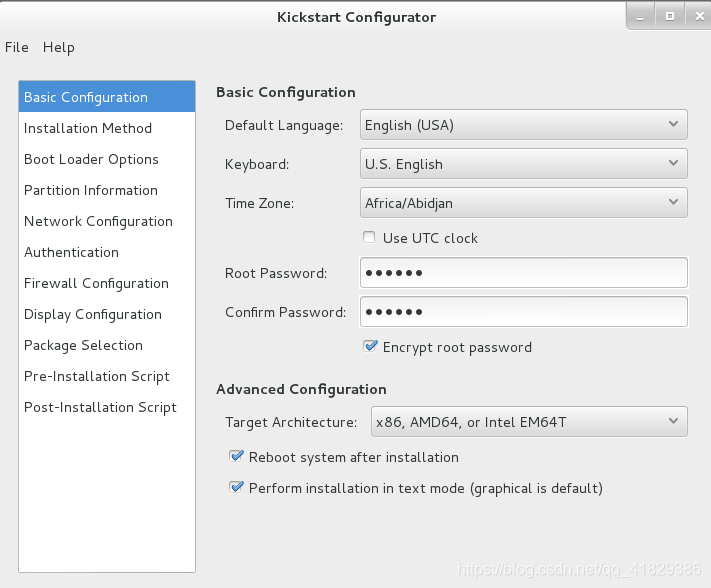
Task: Go to Package Selection section
Action: [83, 345]
